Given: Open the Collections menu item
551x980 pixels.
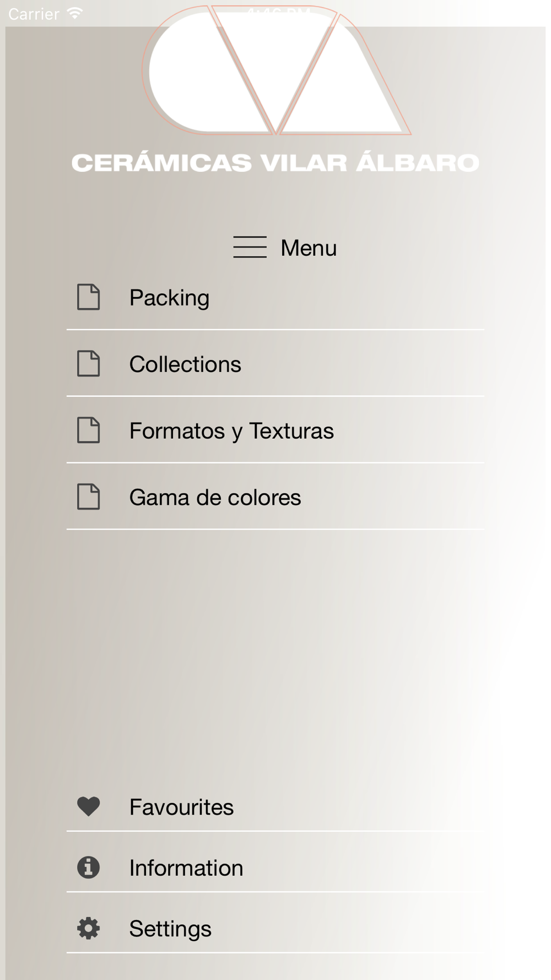Looking at the screenshot, I should (x=275, y=364).
